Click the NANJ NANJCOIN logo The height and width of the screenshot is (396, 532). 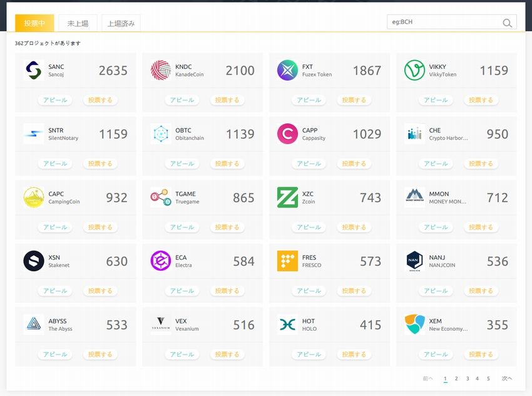414,261
